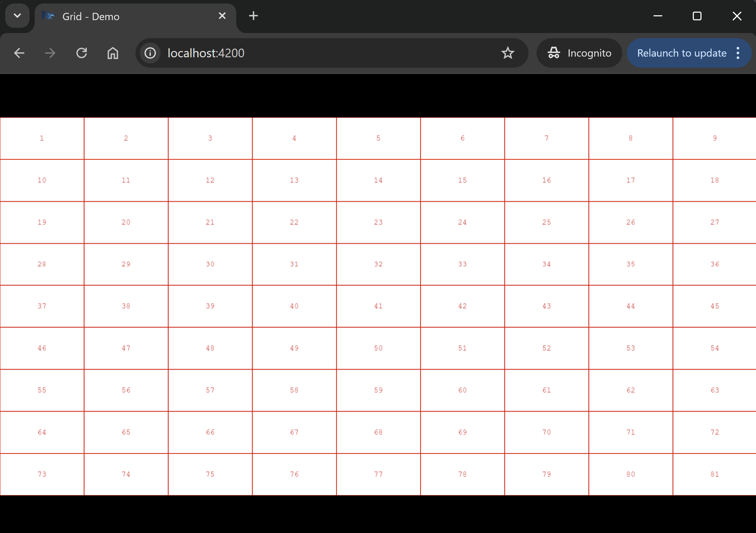Click grid cell 79
Image resolution: width=756 pixels, height=533 pixels.
pos(547,475)
